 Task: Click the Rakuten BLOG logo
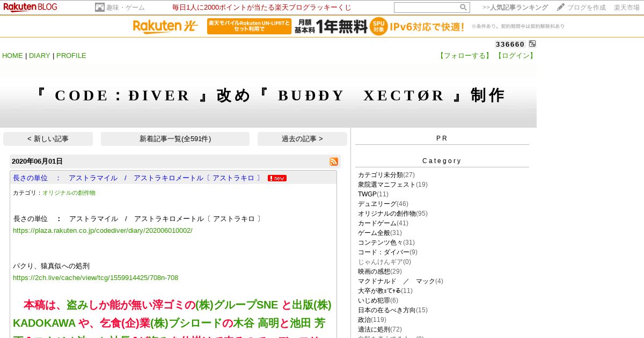(30, 7)
